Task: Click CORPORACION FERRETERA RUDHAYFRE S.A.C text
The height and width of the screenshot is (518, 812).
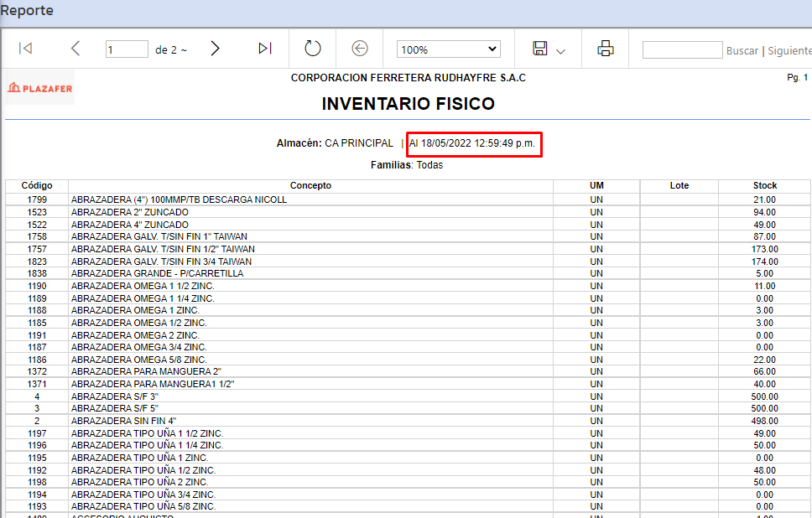Action: pyautogui.click(x=408, y=78)
